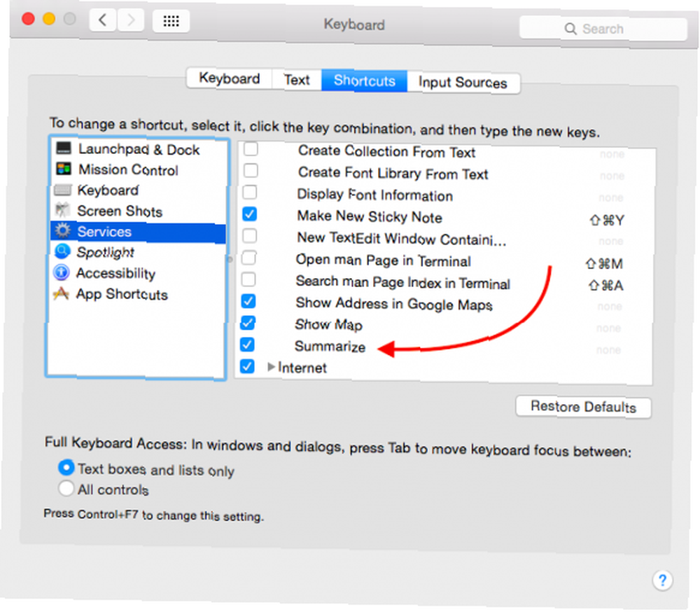
Task: Click 'none' beside Show Address in Google Maps
Action: click(x=610, y=307)
